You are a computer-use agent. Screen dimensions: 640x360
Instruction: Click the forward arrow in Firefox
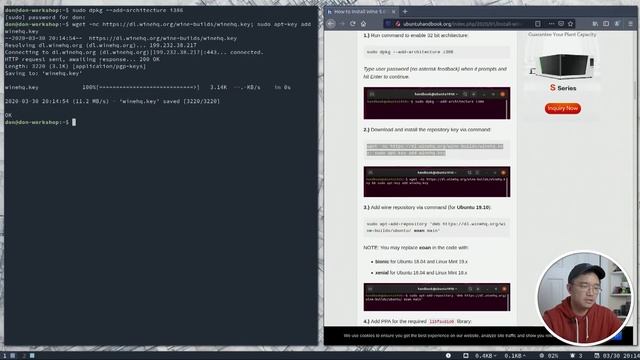(x=342, y=24)
